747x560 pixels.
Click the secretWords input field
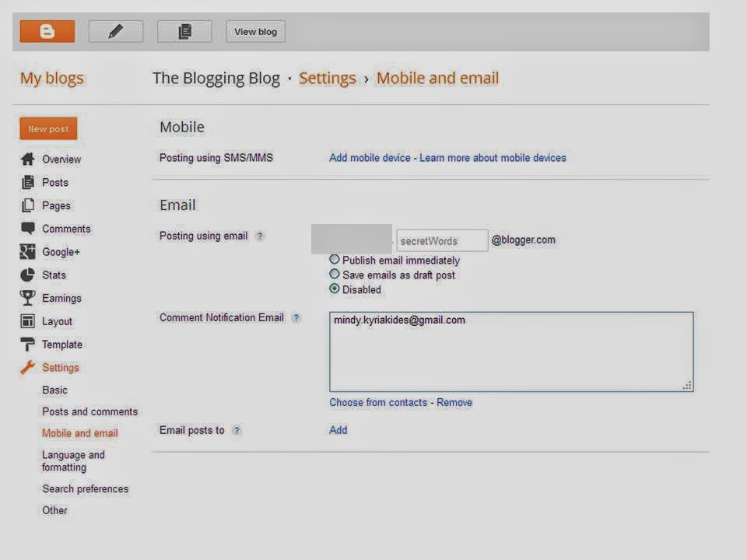[442, 240]
